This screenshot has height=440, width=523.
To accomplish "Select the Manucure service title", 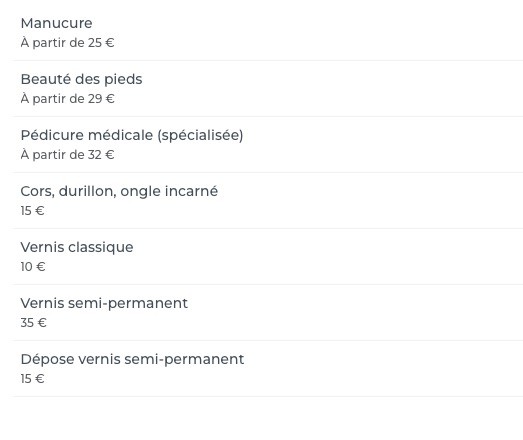I will [56, 23].
